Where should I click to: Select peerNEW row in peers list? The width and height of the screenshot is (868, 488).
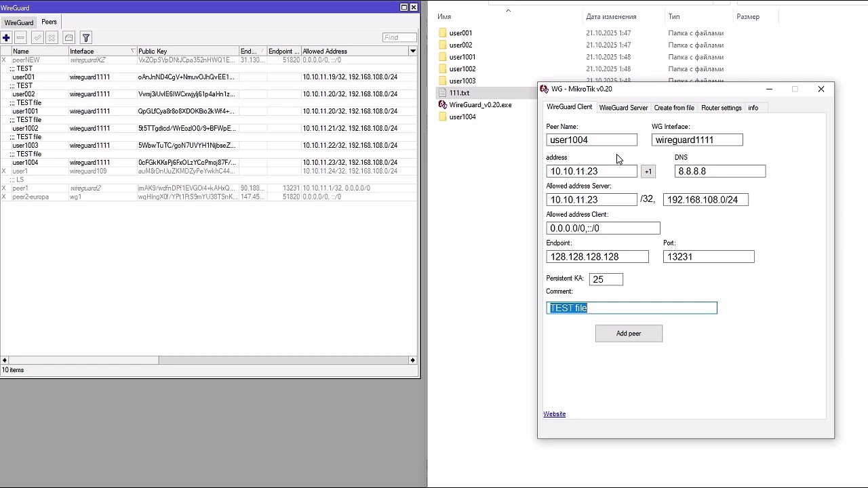pos(208,60)
